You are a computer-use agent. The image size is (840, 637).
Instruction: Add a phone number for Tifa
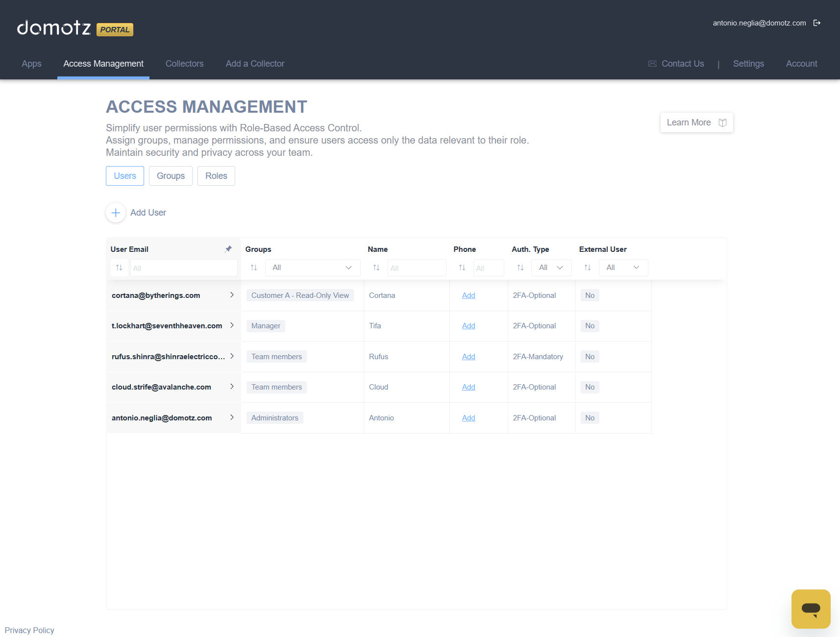pos(469,326)
